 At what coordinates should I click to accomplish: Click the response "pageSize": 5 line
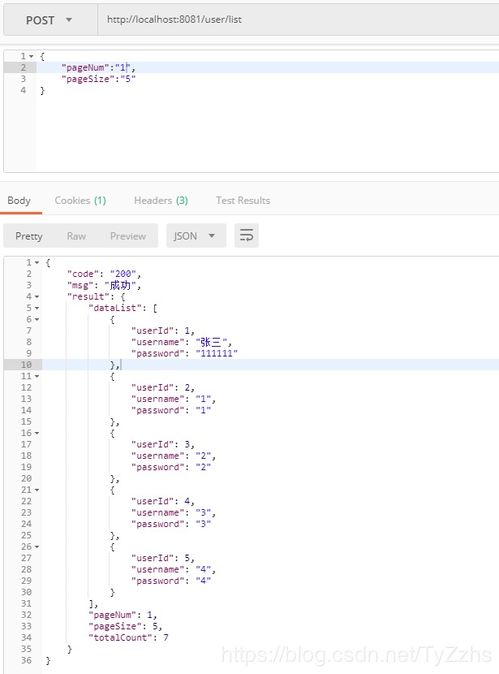(x=125, y=626)
